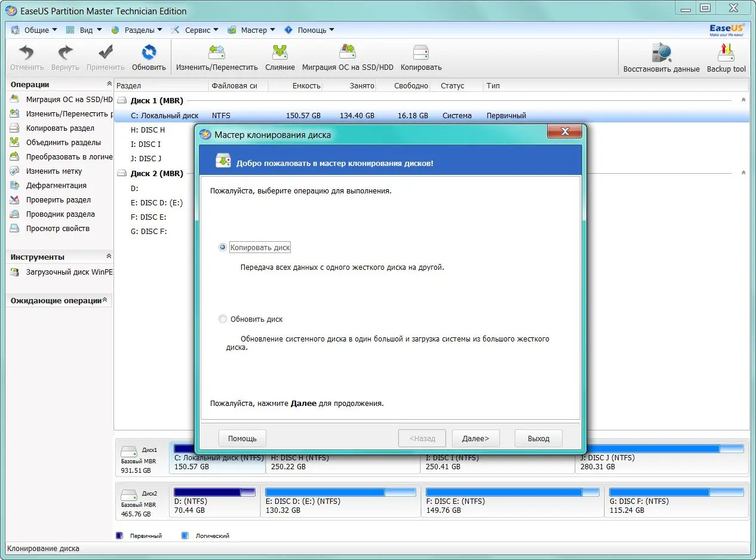This screenshot has width=756, height=560.
Task: Open the Сервис menu
Action: [195, 30]
